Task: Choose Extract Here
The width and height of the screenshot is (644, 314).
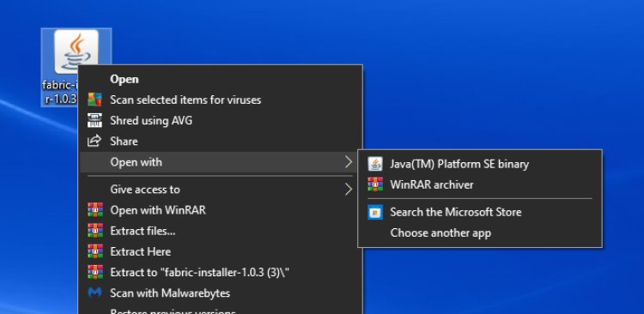Action: 221,251
